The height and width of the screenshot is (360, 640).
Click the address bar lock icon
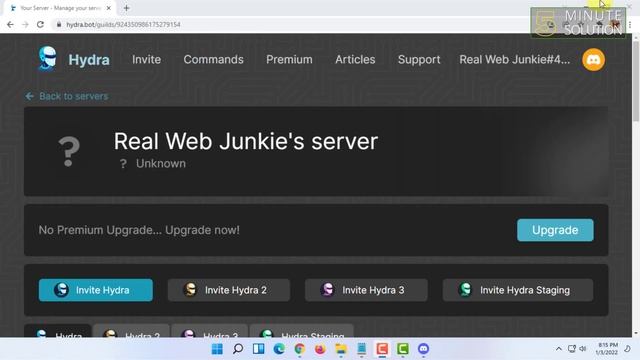tap(59, 24)
